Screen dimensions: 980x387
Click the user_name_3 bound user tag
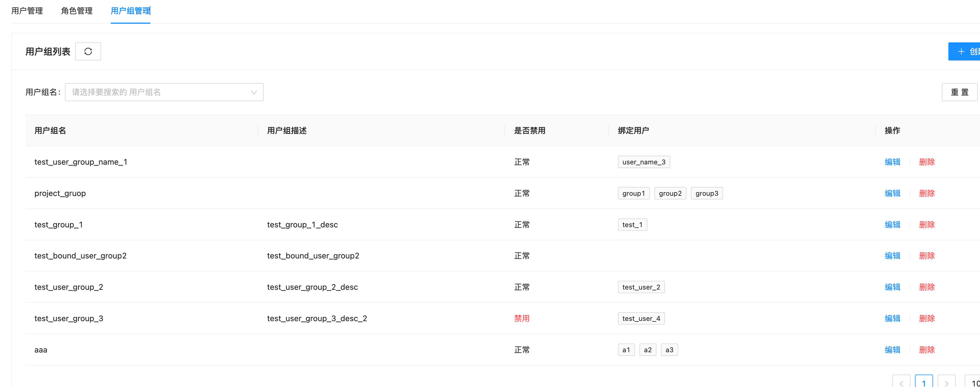644,162
